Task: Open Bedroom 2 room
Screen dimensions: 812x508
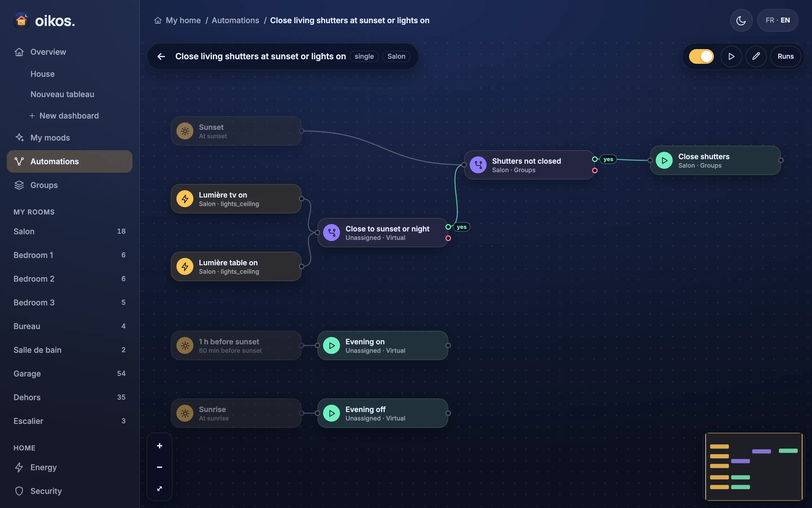Action: (x=69, y=279)
